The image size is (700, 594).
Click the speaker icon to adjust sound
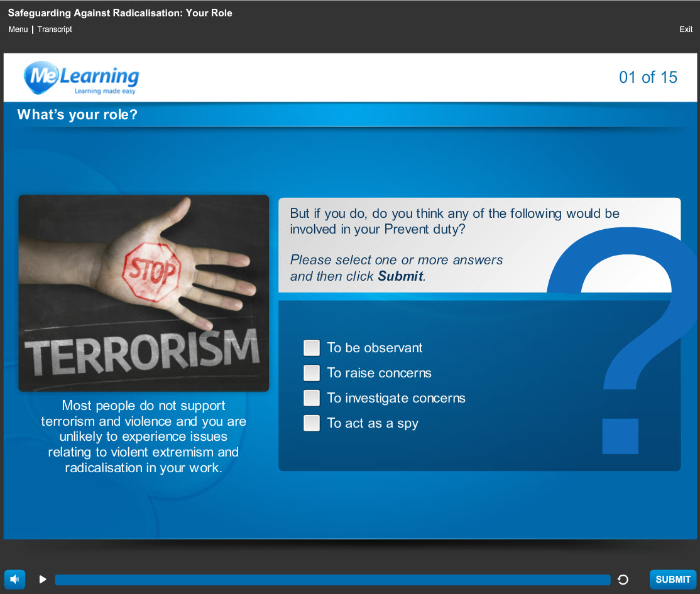(x=14, y=579)
